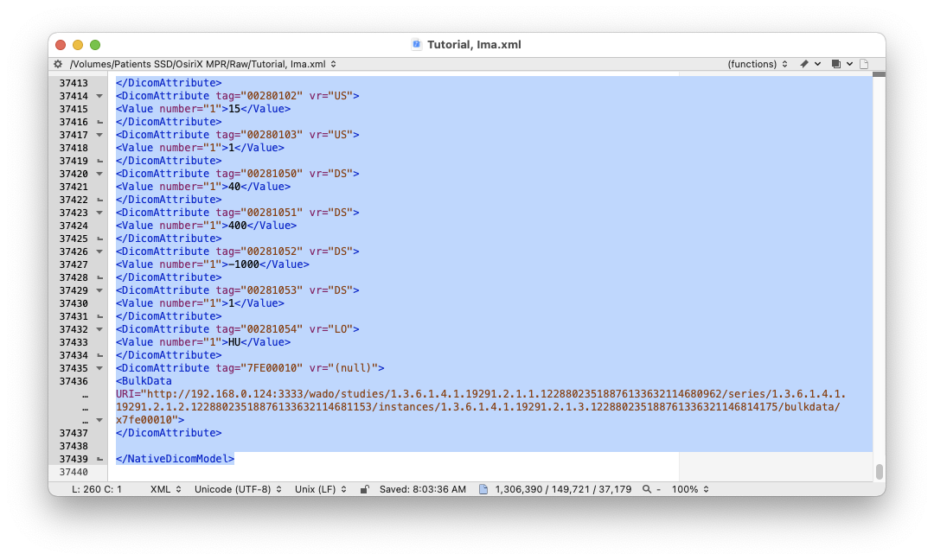Click fold end marker at line 37425
This screenshot has height=560, width=934.
click(x=99, y=239)
